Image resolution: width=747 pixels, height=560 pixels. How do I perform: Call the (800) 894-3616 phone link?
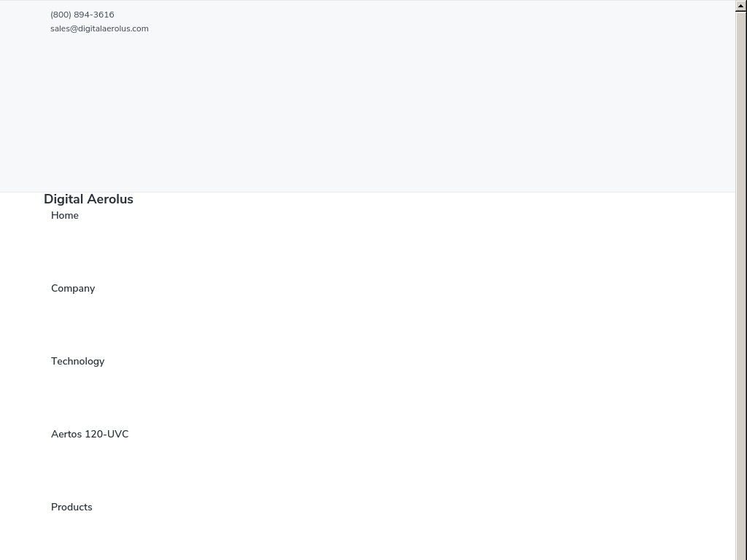tap(82, 15)
